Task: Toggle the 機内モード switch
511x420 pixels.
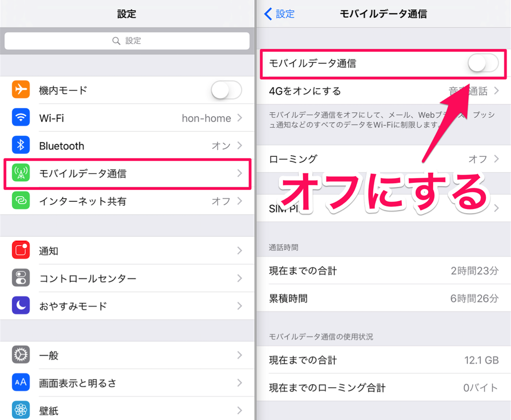Action: [226, 90]
